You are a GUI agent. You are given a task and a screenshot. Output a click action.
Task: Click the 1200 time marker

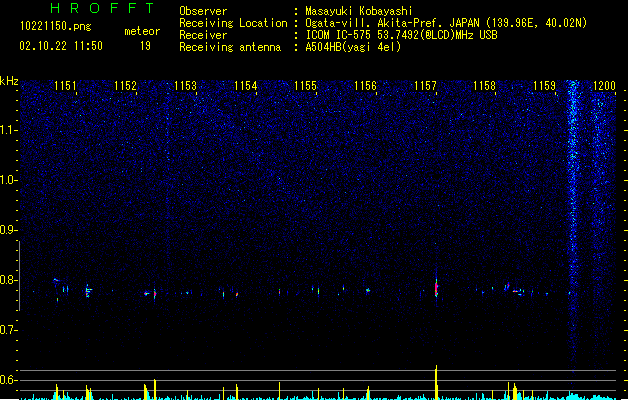tap(604, 86)
